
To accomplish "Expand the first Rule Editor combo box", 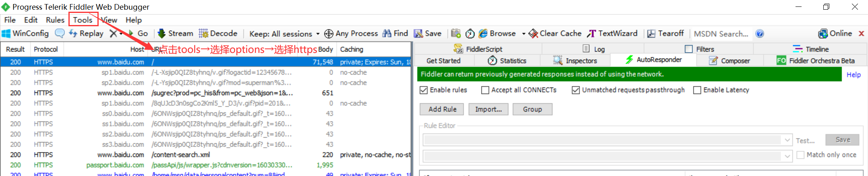I will click(x=787, y=140).
